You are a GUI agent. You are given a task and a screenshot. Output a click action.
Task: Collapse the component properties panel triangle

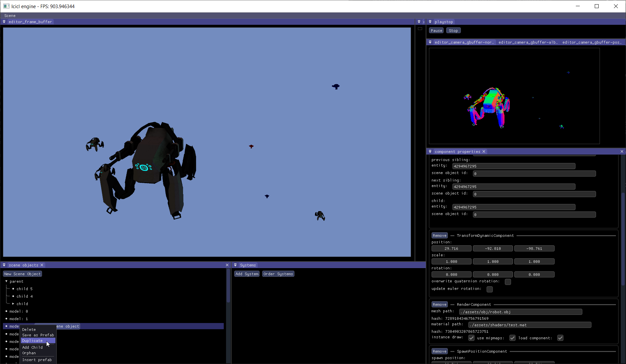pos(430,152)
